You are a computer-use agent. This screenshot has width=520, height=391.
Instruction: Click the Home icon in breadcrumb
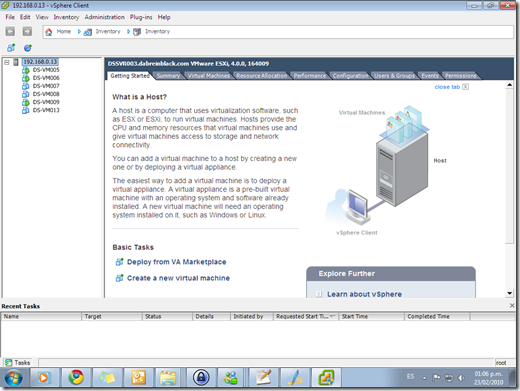(x=49, y=32)
